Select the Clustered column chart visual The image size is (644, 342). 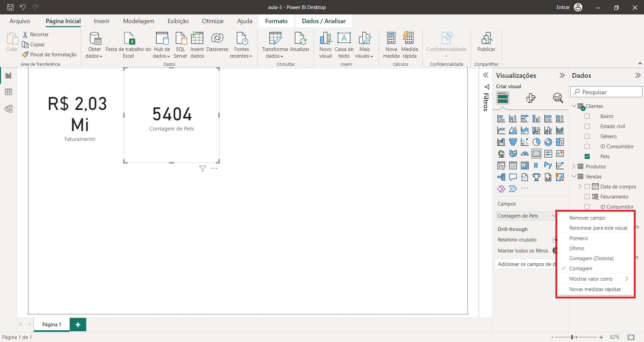536,118
